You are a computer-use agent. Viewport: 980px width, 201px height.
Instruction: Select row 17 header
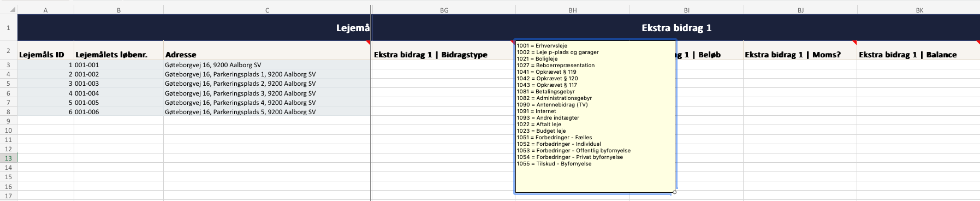coord(8,196)
